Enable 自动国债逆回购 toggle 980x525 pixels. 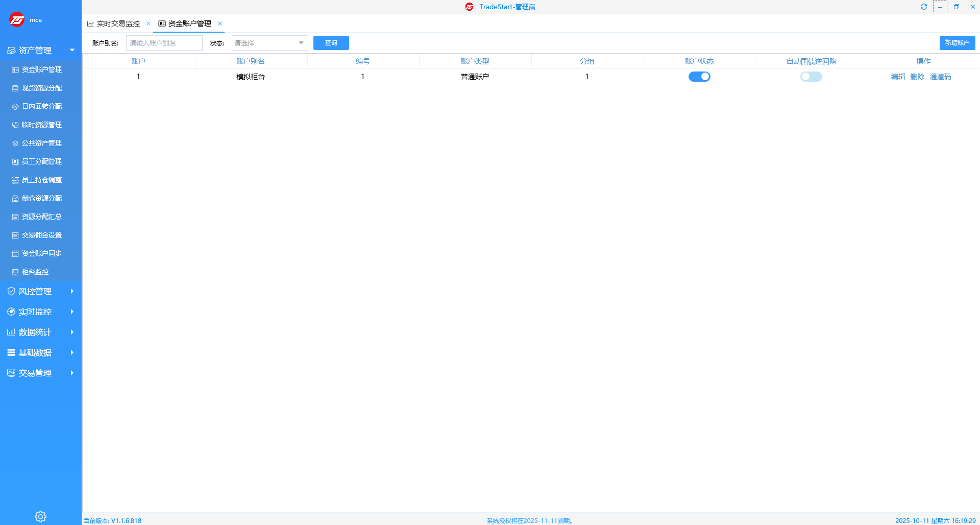tap(811, 77)
